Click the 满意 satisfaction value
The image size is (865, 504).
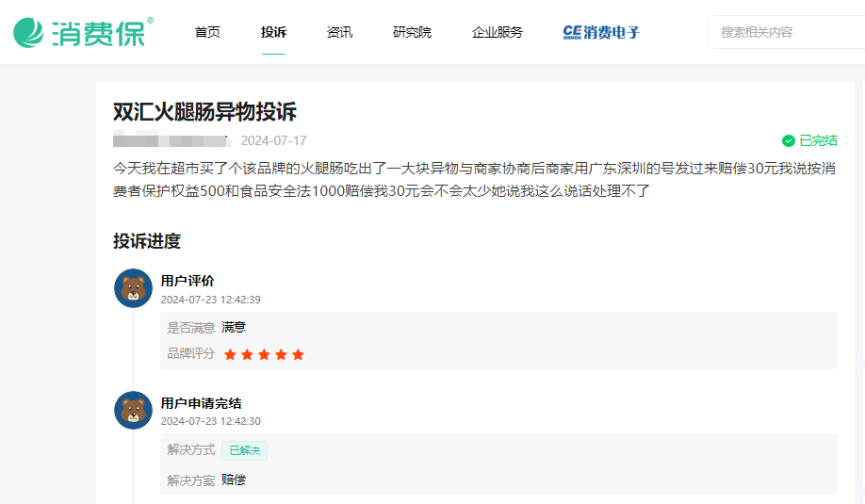pyautogui.click(x=234, y=328)
